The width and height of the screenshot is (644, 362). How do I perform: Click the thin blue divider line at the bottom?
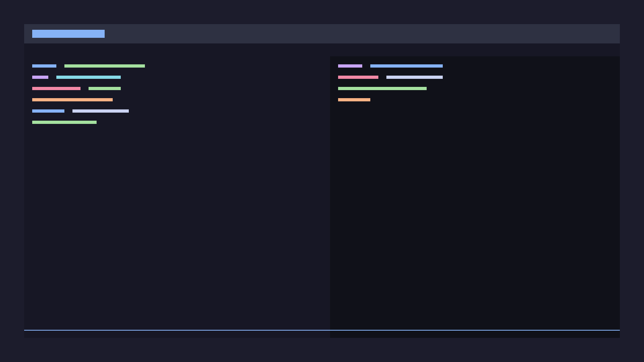click(x=322, y=330)
